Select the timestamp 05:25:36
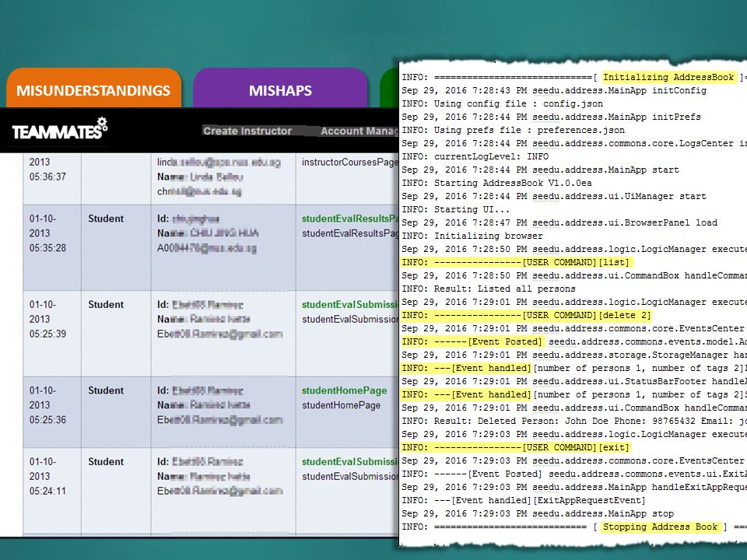 [47, 419]
